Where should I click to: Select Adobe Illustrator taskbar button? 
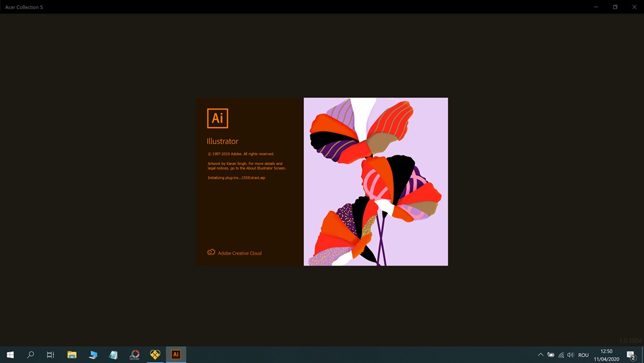(176, 355)
